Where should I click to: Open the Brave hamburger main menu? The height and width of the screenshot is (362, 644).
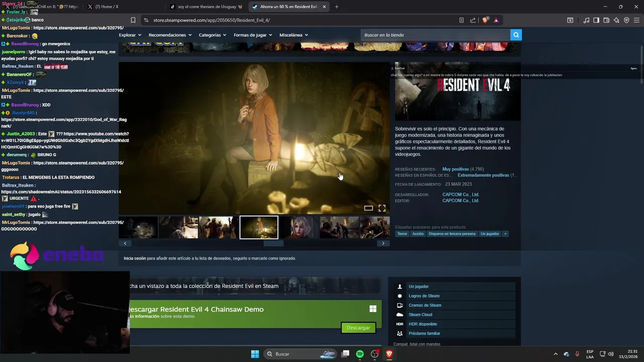[x=636, y=20]
